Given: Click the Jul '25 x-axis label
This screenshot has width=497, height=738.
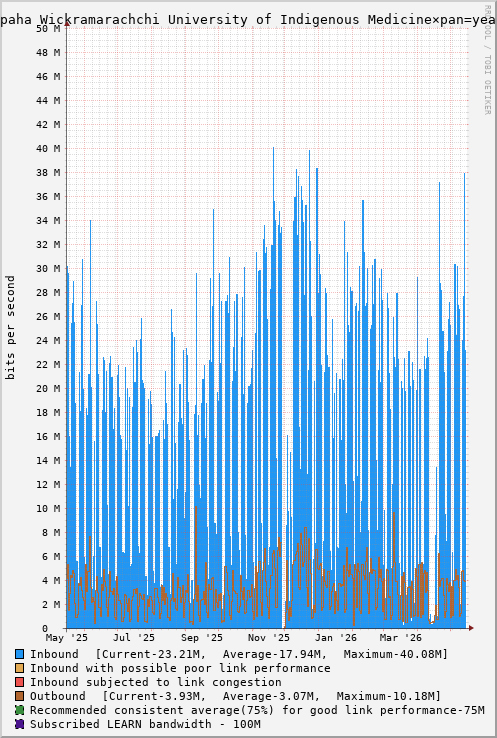Looking at the screenshot, I should [134, 638].
